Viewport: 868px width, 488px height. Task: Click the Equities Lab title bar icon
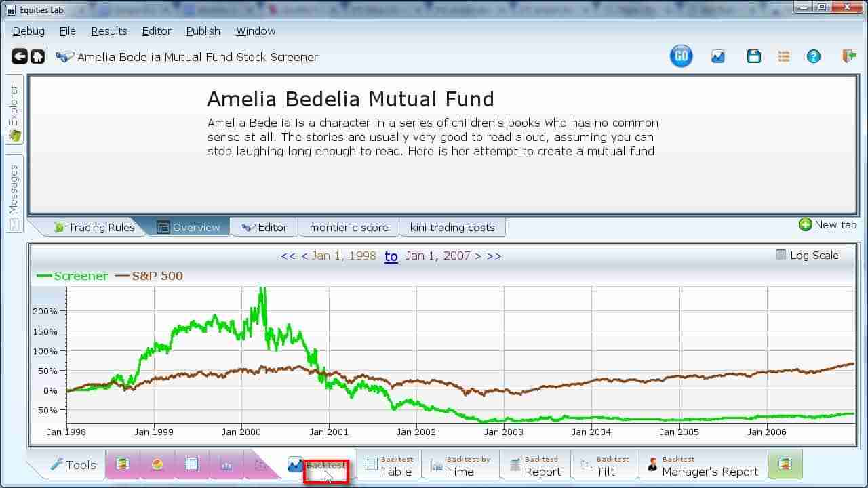[x=10, y=9]
